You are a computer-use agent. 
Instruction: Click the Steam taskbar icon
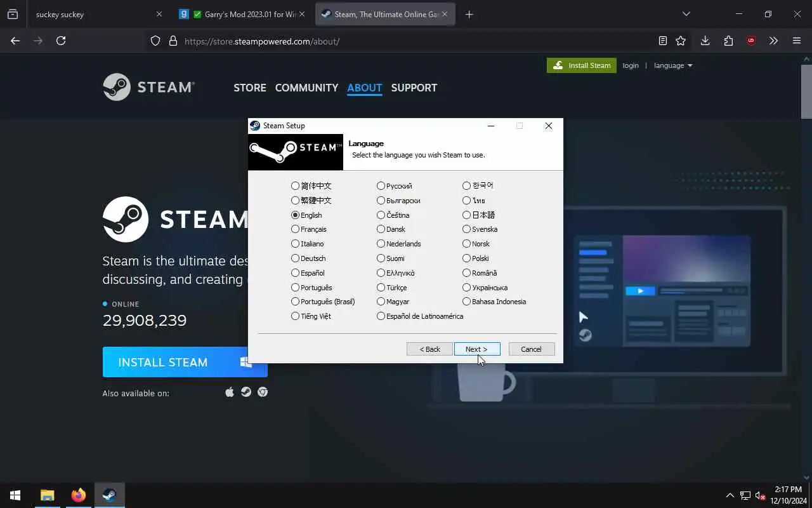click(x=109, y=495)
